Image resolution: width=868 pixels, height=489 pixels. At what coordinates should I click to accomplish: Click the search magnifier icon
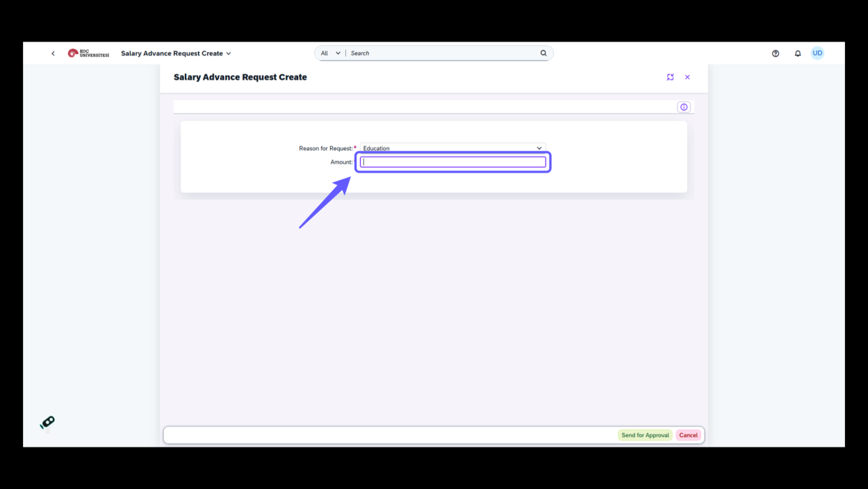(x=543, y=53)
